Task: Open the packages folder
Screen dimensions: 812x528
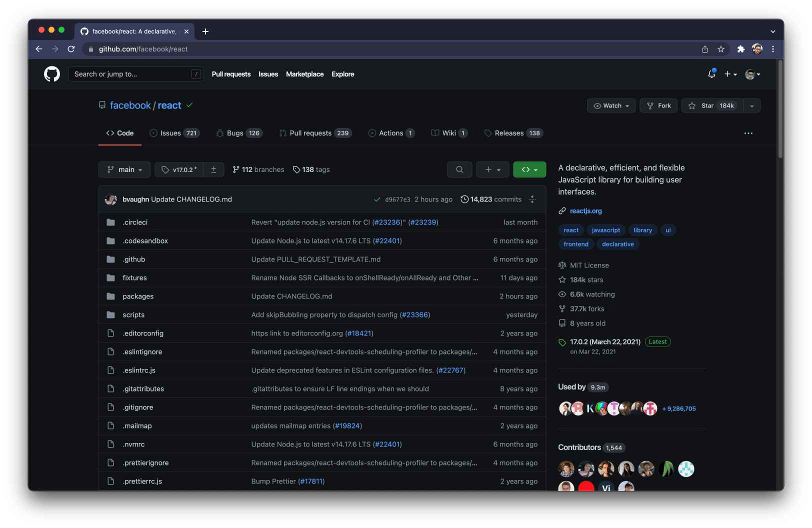Action: coord(138,296)
